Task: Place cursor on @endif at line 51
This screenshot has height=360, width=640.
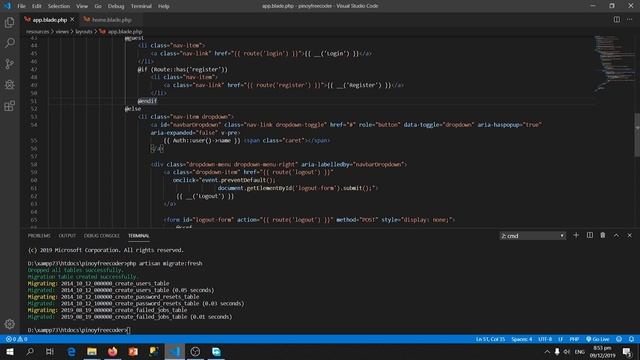Action: point(147,101)
